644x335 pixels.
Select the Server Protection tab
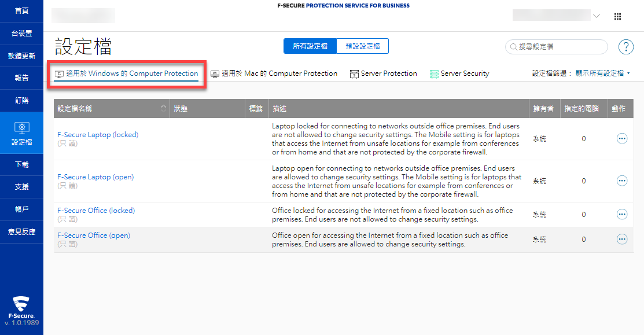[383, 73]
